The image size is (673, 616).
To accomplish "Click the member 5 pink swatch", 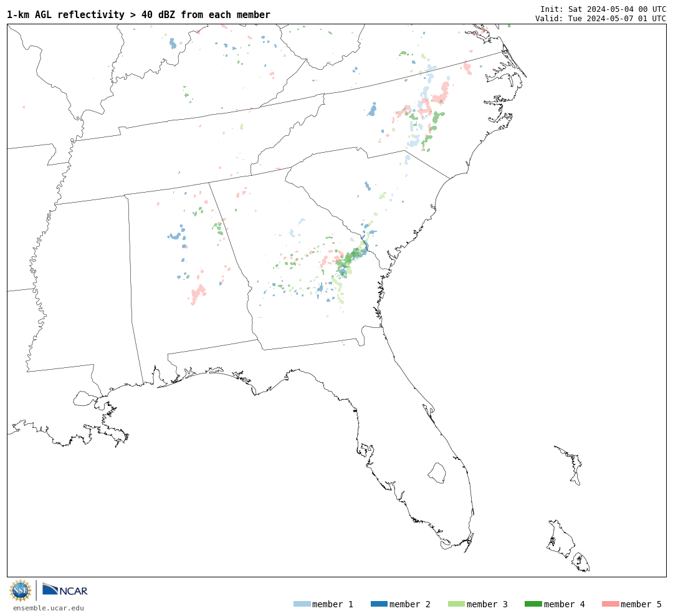I will coord(610,604).
